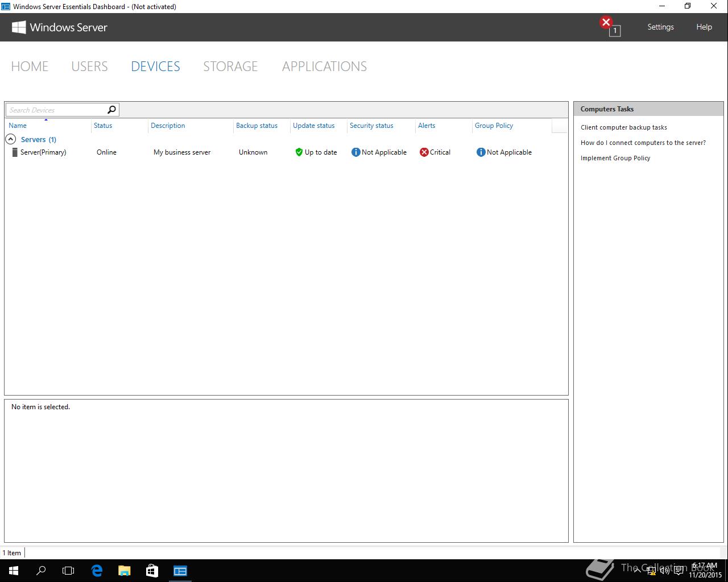The image size is (728, 582).
Task: Open the Store from the taskbar
Action: coord(152,571)
